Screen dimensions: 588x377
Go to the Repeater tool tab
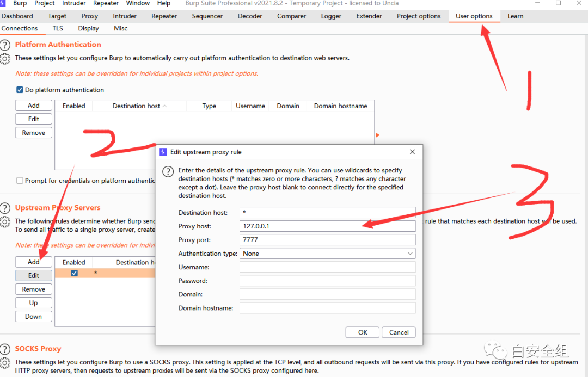point(164,16)
